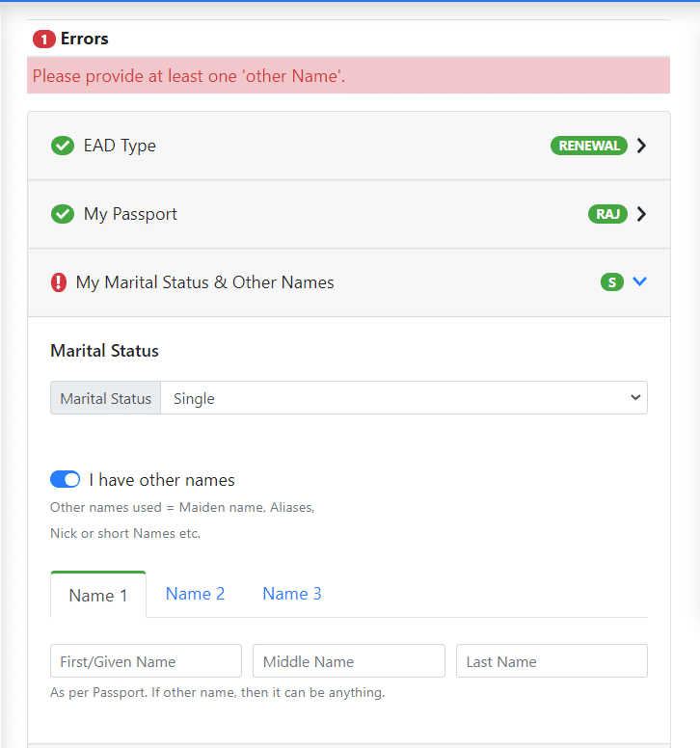The image size is (700, 748).
Task: Click the Last Name field
Action: coord(552,661)
